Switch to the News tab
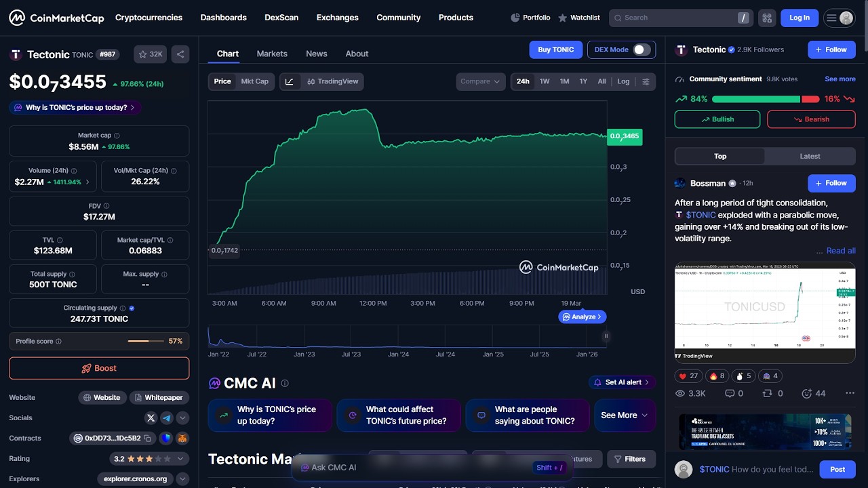 [x=317, y=54]
